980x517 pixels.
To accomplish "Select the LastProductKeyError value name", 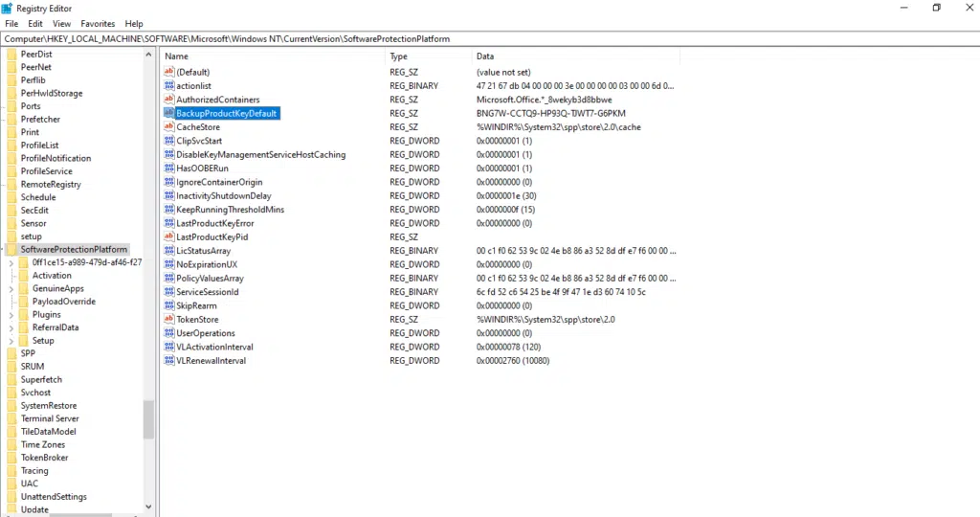I will click(215, 223).
